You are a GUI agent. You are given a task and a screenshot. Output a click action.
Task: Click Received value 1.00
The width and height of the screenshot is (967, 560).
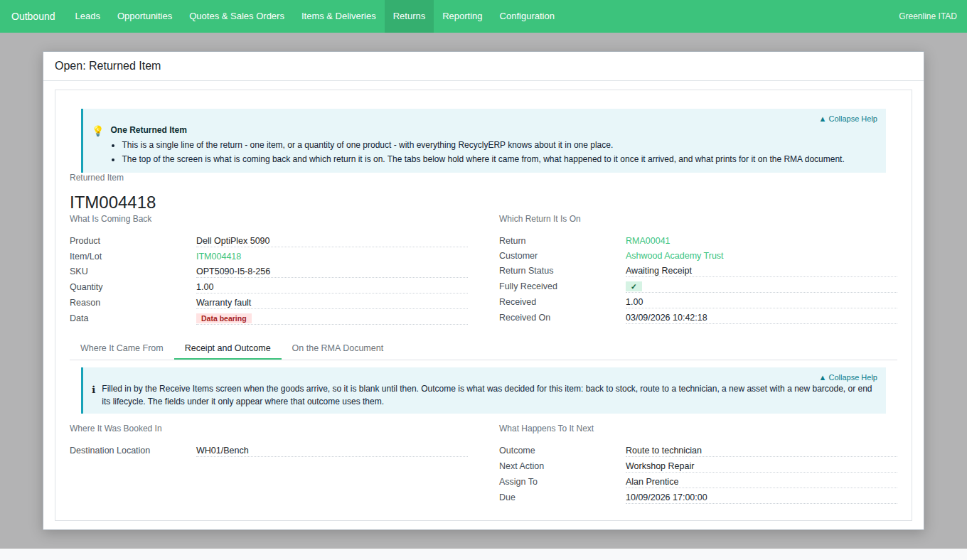(x=634, y=302)
